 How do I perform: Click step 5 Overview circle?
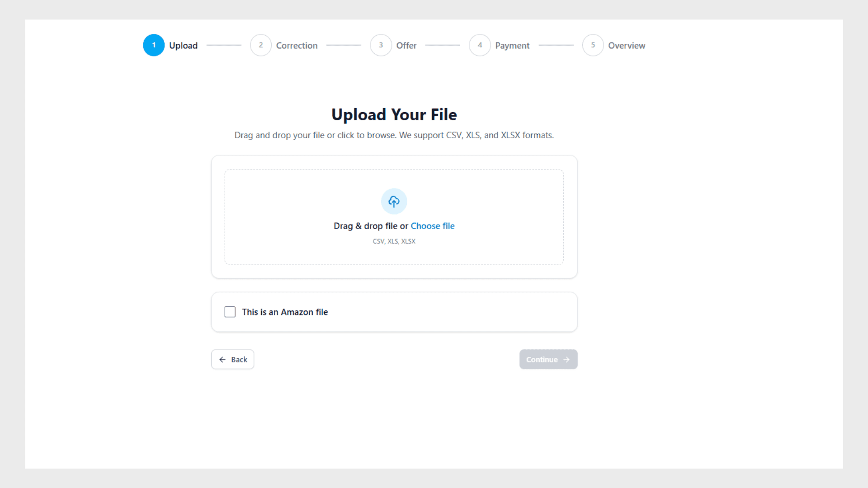(x=593, y=45)
